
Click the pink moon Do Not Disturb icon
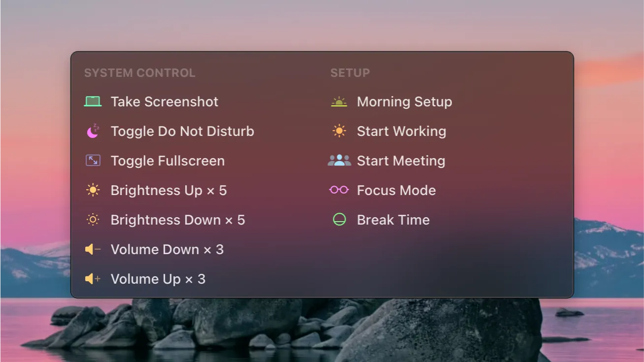pos(93,132)
